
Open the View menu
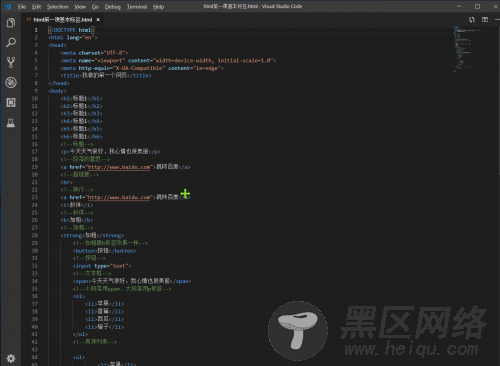(80, 7)
